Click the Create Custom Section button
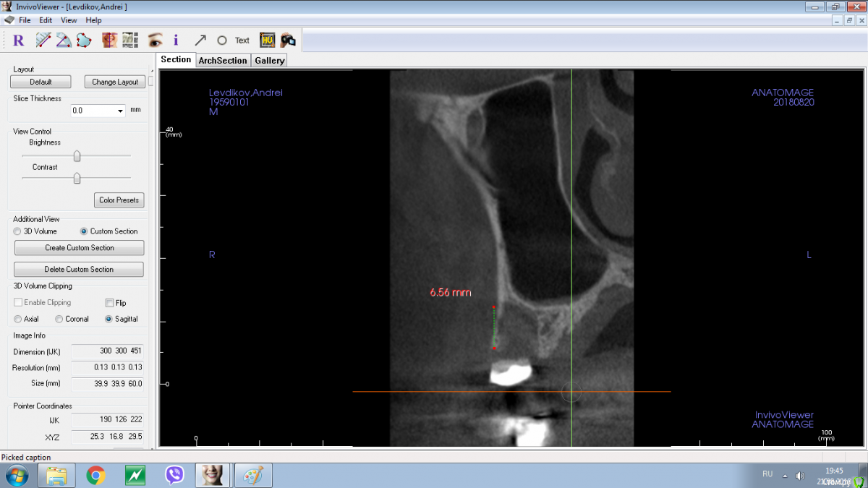Image resolution: width=868 pixels, height=488 pixels. click(x=79, y=248)
